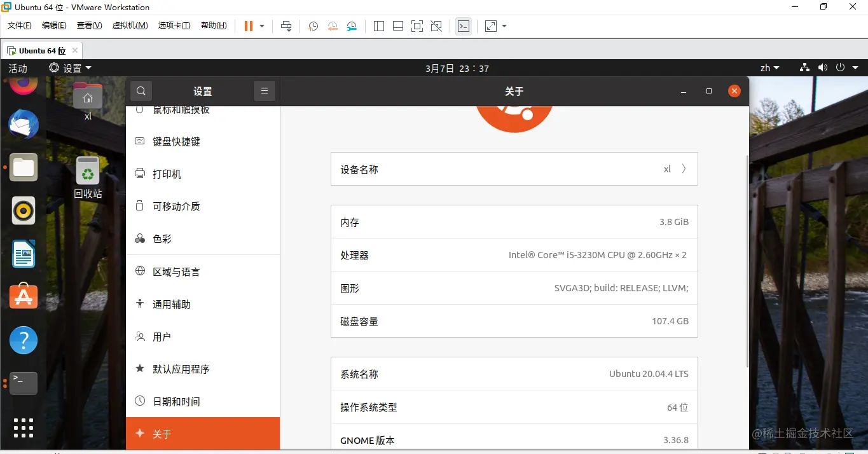Show or hide the VMware library sidebar

coord(379,26)
